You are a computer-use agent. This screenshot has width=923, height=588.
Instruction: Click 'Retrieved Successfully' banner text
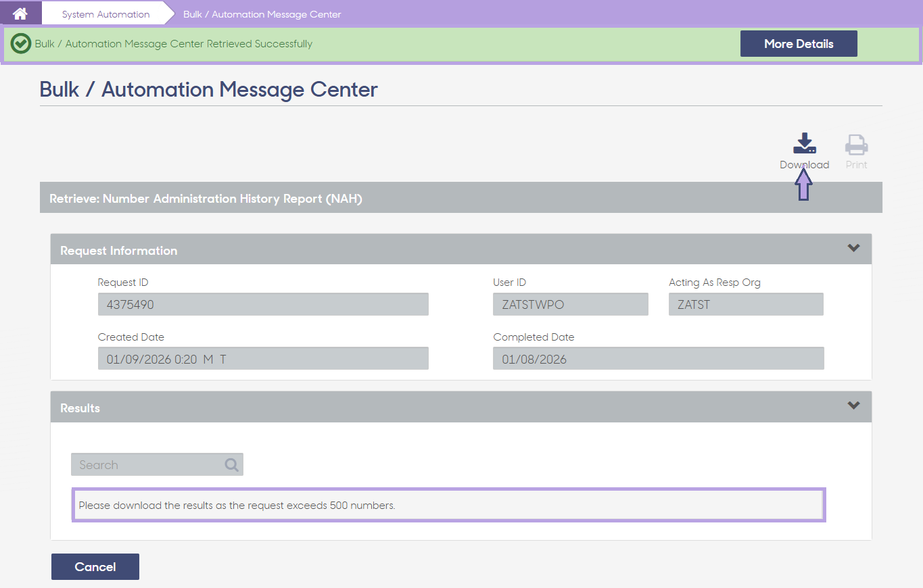(x=174, y=44)
